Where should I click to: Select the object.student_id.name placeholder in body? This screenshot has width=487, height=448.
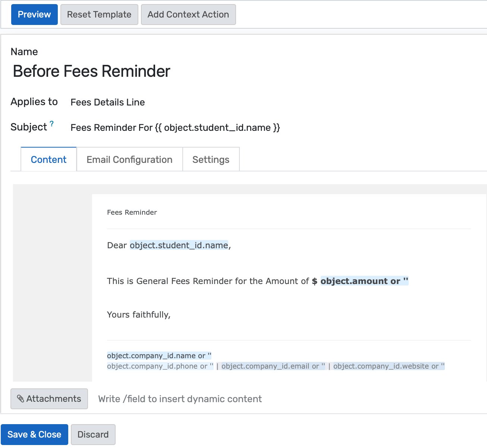179,245
